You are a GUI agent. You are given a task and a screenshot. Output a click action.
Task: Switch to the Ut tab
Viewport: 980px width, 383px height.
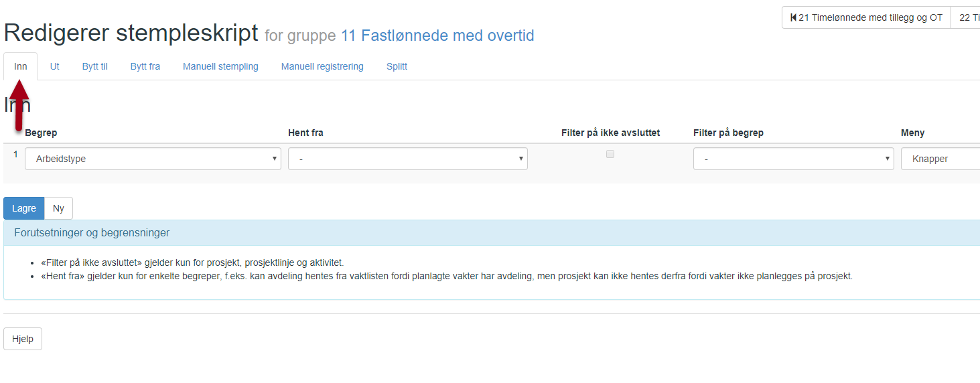coord(55,66)
